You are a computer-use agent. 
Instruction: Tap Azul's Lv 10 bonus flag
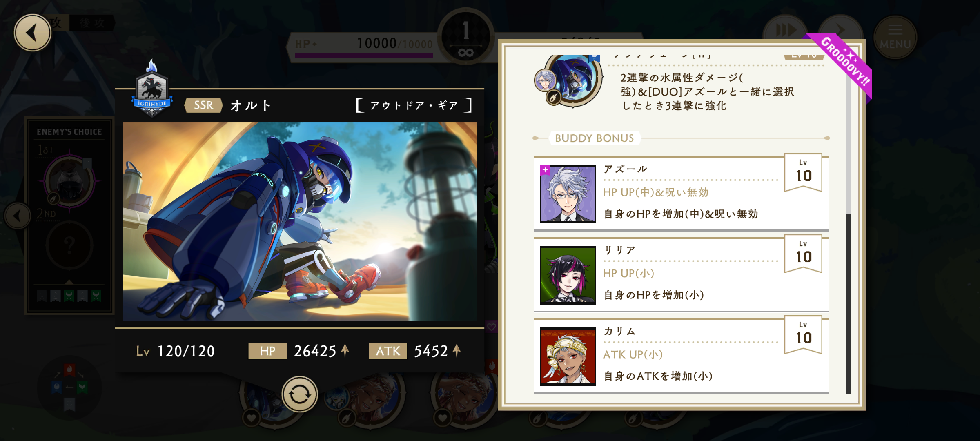click(x=803, y=173)
